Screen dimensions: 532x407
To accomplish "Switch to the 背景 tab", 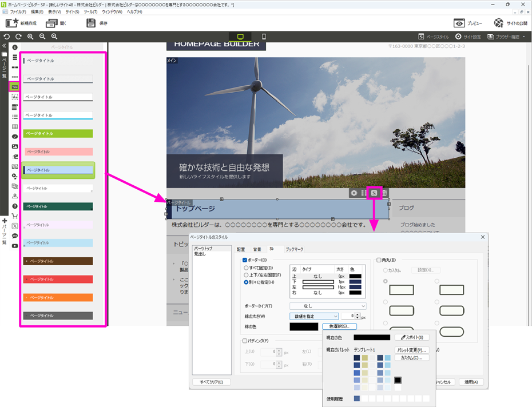I will [257, 249].
